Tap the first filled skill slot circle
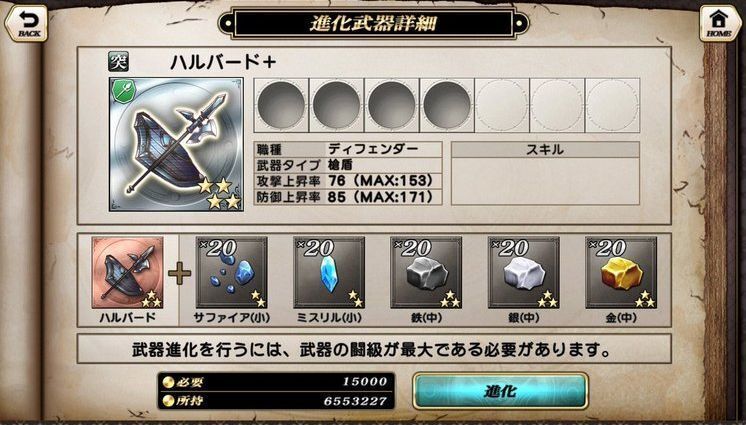This screenshot has height=425, width=746. pyautogui.click(x=281, y=106)
